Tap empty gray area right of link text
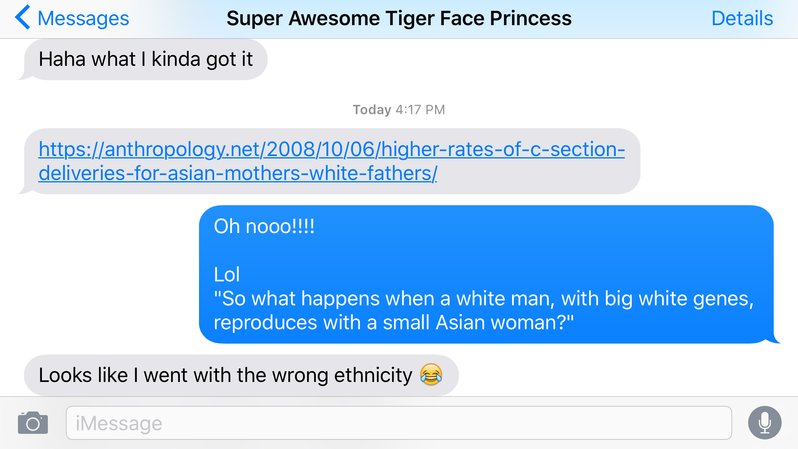 click(534, 174)
